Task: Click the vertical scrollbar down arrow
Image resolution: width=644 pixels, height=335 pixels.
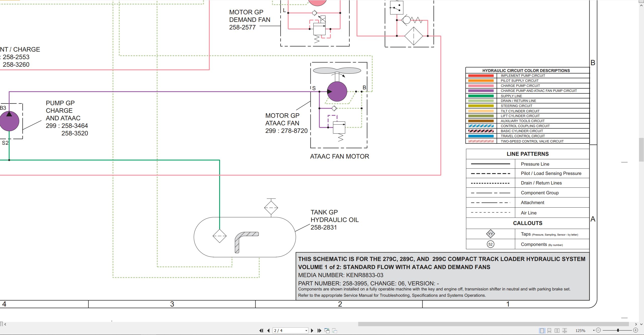Action: tap(641, 324)
